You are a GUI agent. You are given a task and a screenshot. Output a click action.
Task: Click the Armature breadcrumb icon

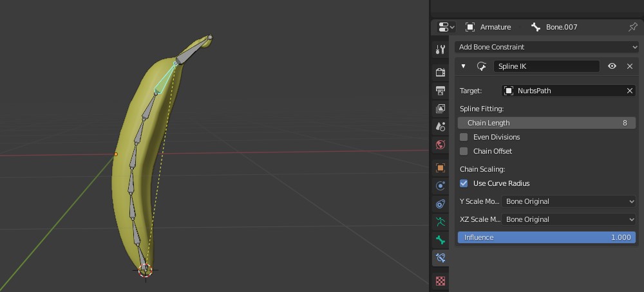click(x=470, y=27)
